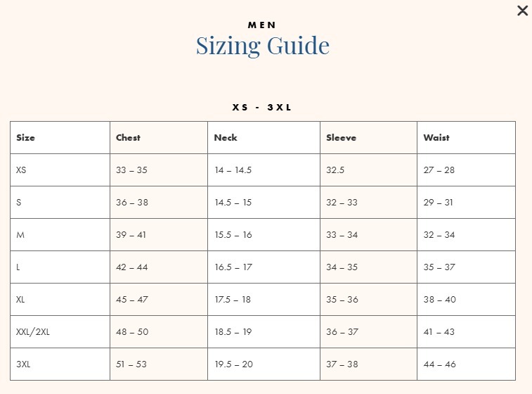Close the sizing guide modal

point(522,11)
